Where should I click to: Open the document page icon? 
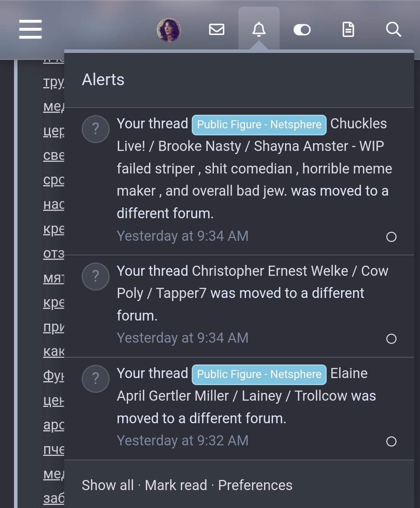coord(348,30)
